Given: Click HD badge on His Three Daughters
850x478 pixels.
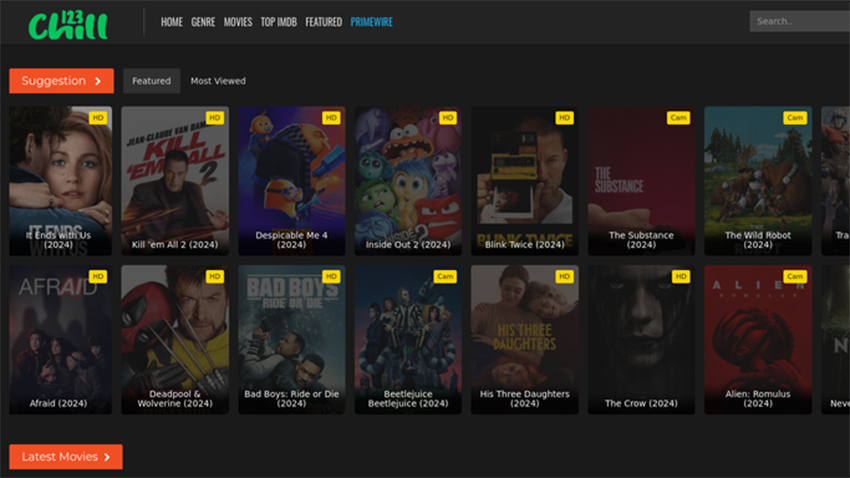Looking at the screenshot, I should [x=564, y=276].
